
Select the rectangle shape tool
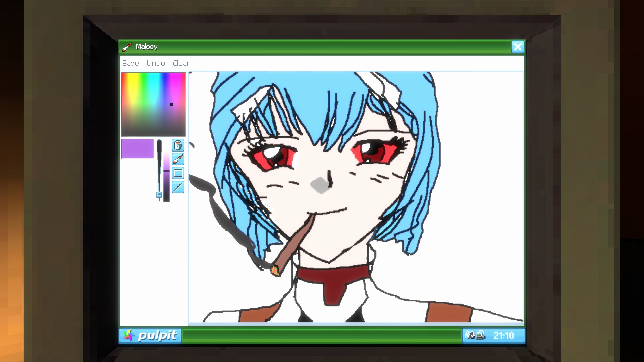pos(178,173)
